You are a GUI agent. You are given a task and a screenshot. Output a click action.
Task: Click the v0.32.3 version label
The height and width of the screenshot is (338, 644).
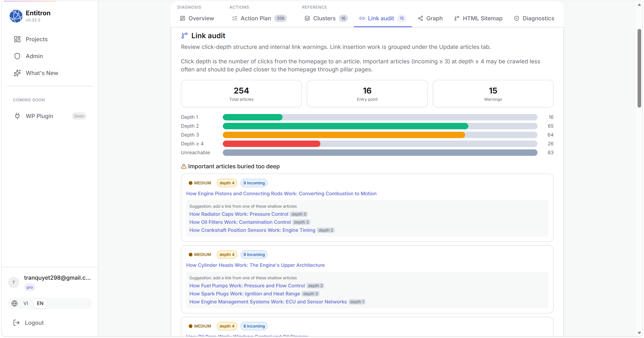coord(33,20)
